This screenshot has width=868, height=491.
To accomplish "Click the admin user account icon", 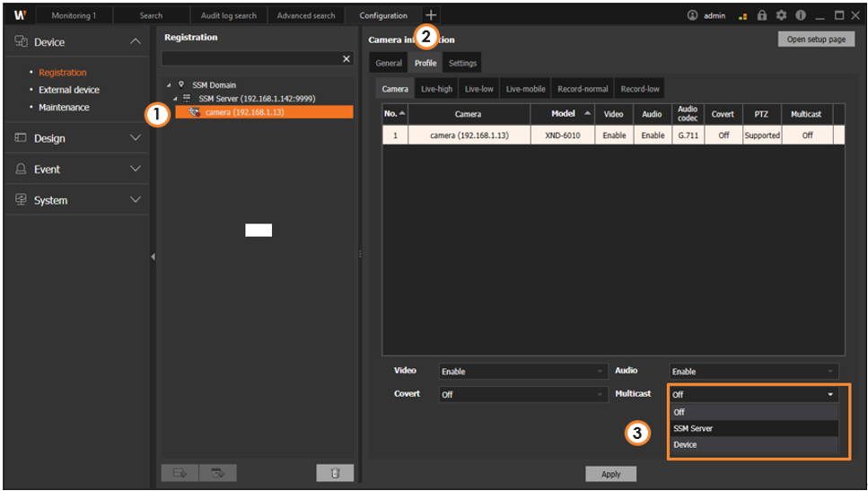I will (x=692, y=15).
